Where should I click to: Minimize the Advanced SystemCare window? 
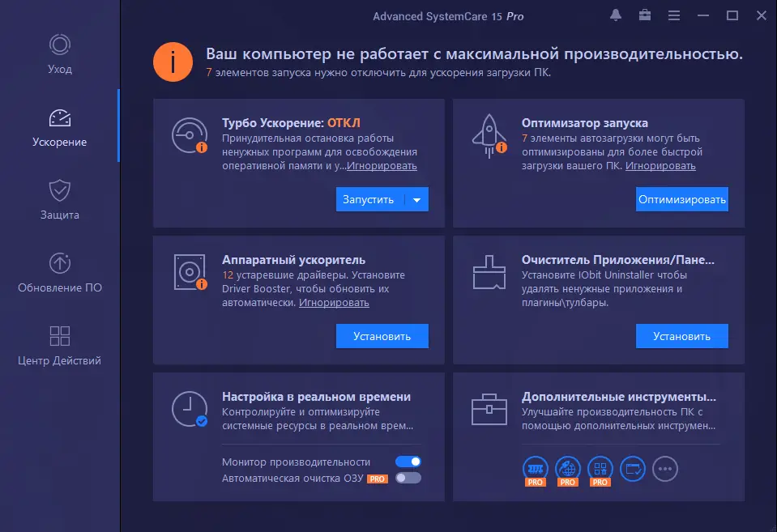(703, 16)
